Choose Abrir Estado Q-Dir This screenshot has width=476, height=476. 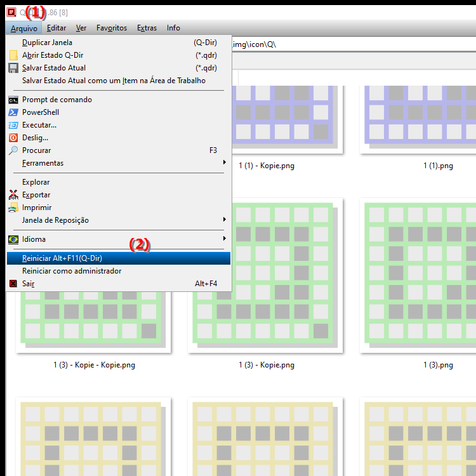(x=119, y=55)
